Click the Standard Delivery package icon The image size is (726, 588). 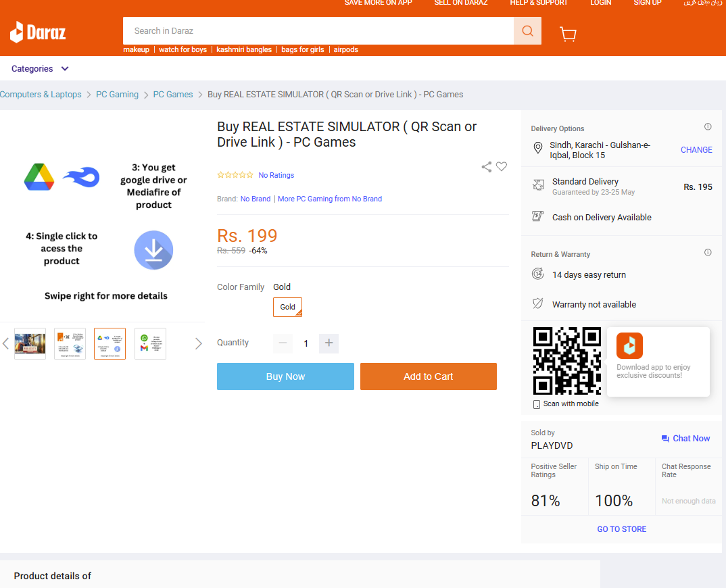coord(538,185)
